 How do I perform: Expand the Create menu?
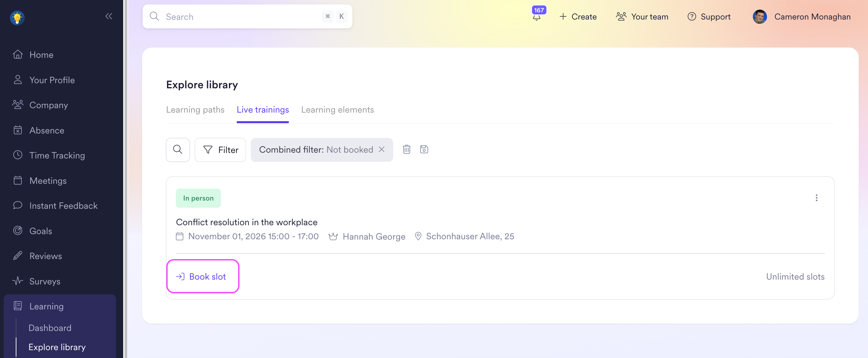coord(578,17)
